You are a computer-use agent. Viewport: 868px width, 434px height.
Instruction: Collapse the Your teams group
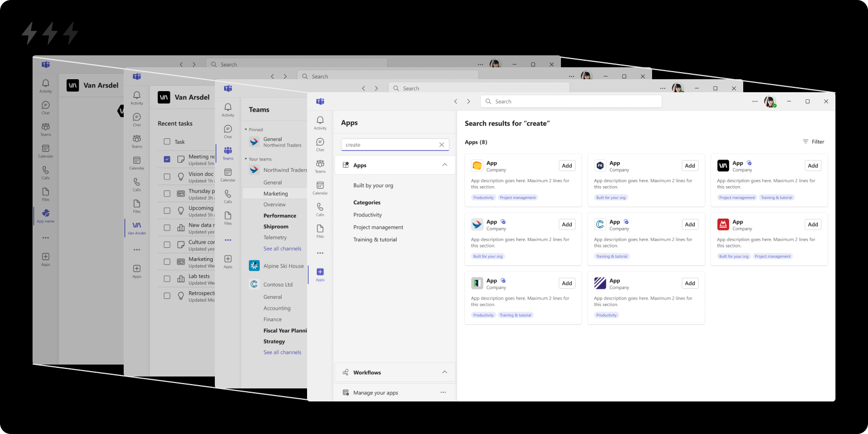coord(246,159)
